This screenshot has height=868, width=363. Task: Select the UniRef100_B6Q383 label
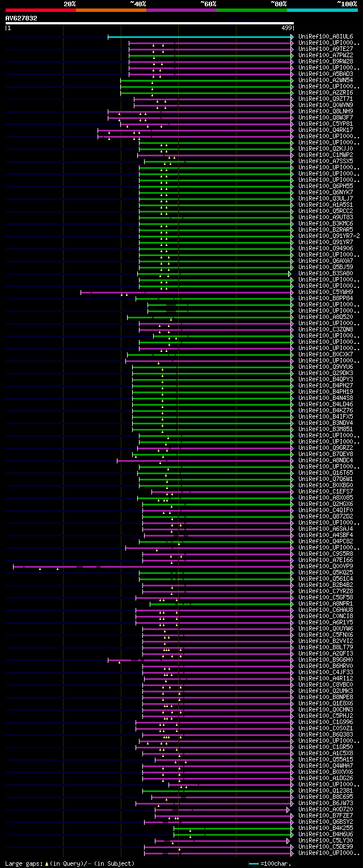coord(326,735)
